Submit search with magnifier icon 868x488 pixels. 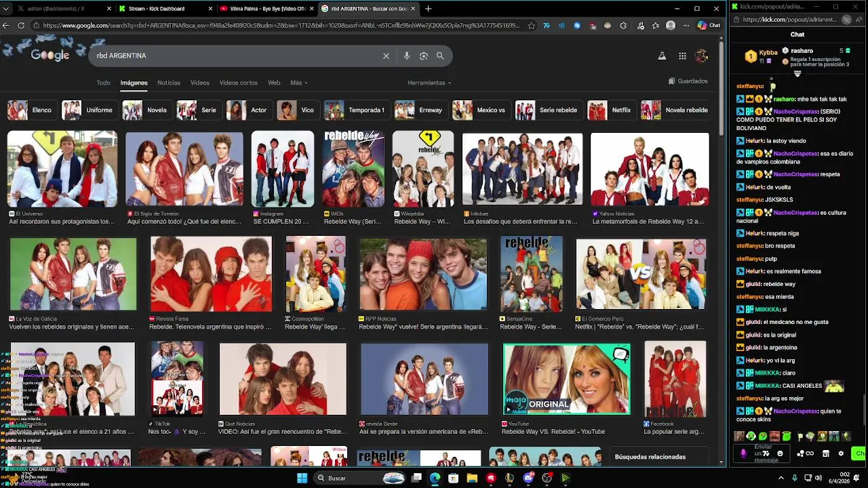[440, 56]
